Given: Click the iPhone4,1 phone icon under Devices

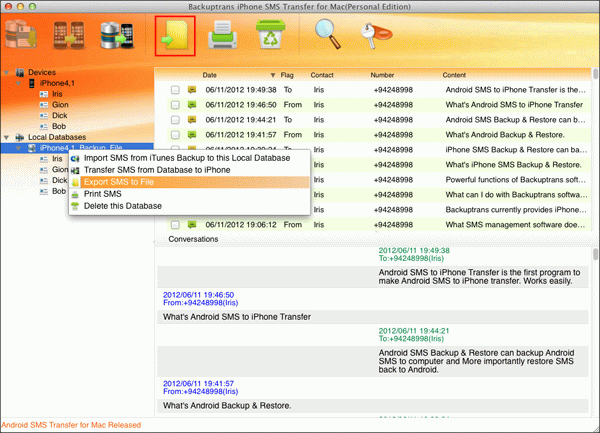Looking at the screenshot, I should click(x=32, y=83).
